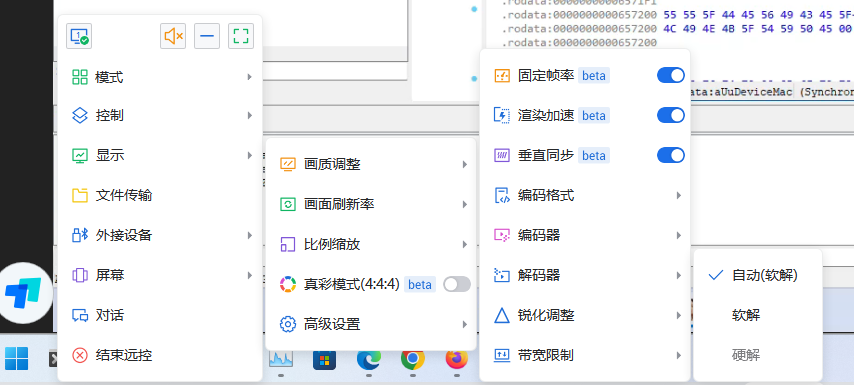The image size is (854, 385).
Task: Expand the 比例缩放 submenu arrow
Action: pyautogui.click(x=465, y=244)
